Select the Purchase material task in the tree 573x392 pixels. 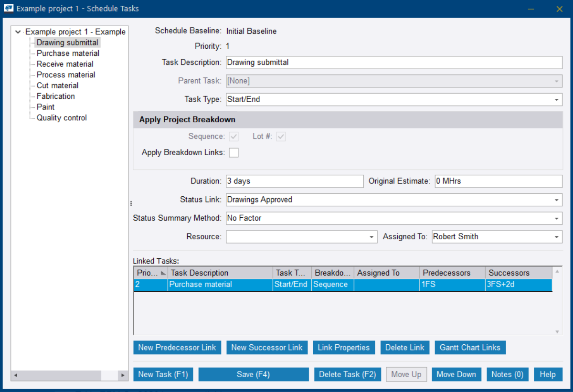67,53
